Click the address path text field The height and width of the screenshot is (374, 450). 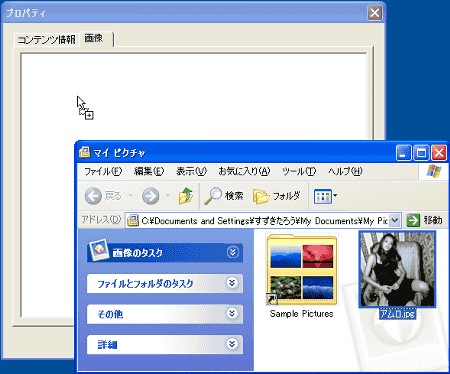pyautogui.click(x=264, y=220)
